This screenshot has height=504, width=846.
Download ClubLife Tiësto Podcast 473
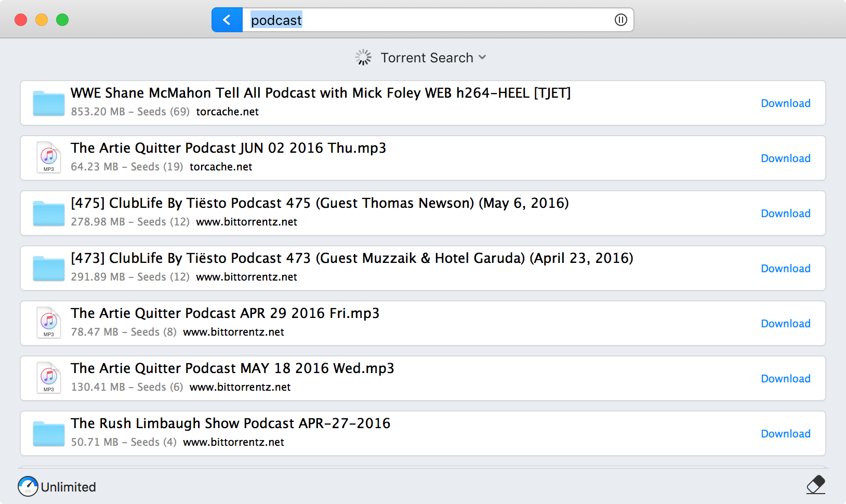(786, 269)
